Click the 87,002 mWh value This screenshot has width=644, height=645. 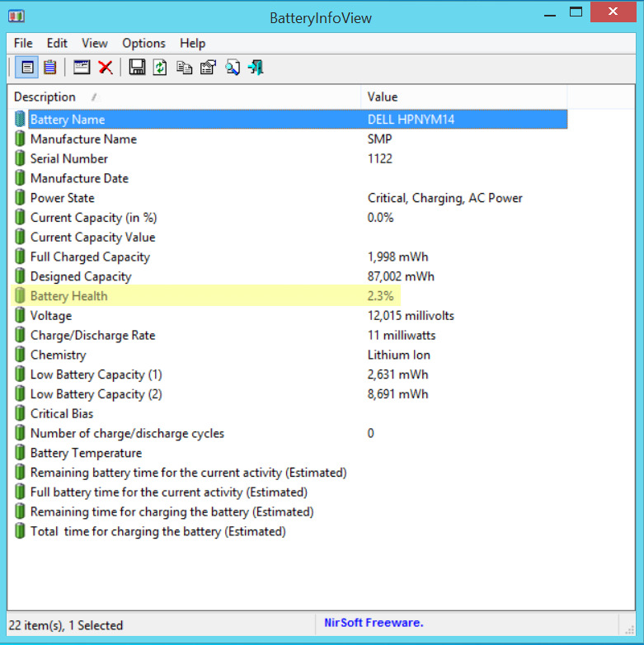401,276
